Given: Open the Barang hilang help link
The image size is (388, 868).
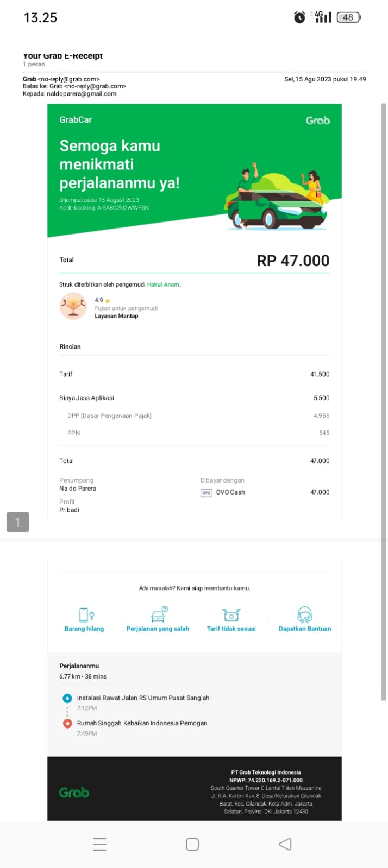Looking at the screenshot, I should (84, 629).
